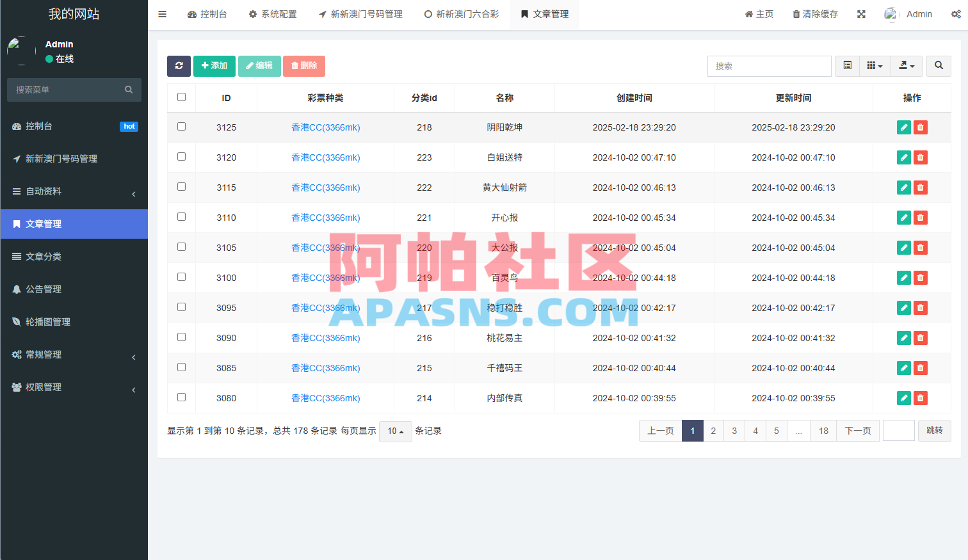Screen dimensions: 968x560
Task: Open the settings gears icon at top right
Action: pos(956,14)
